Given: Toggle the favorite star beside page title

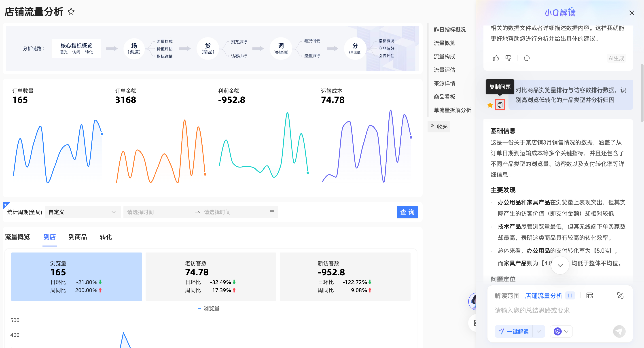Looking at the screenshot, I should [x=71, y=11].
